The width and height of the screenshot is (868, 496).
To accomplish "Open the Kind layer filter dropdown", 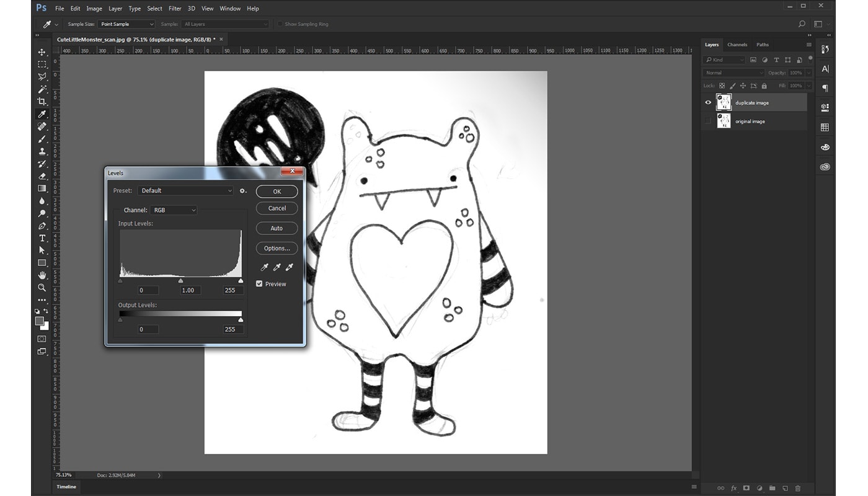I will (725, 60).
